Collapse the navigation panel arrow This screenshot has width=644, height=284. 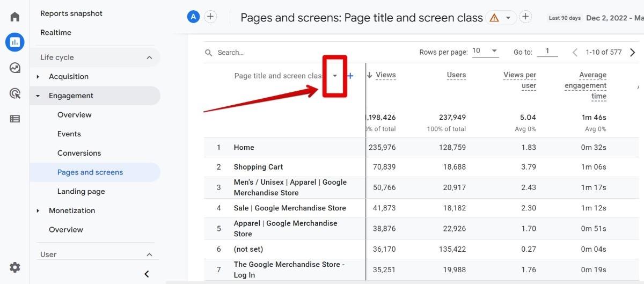click(x=147, y=274)
